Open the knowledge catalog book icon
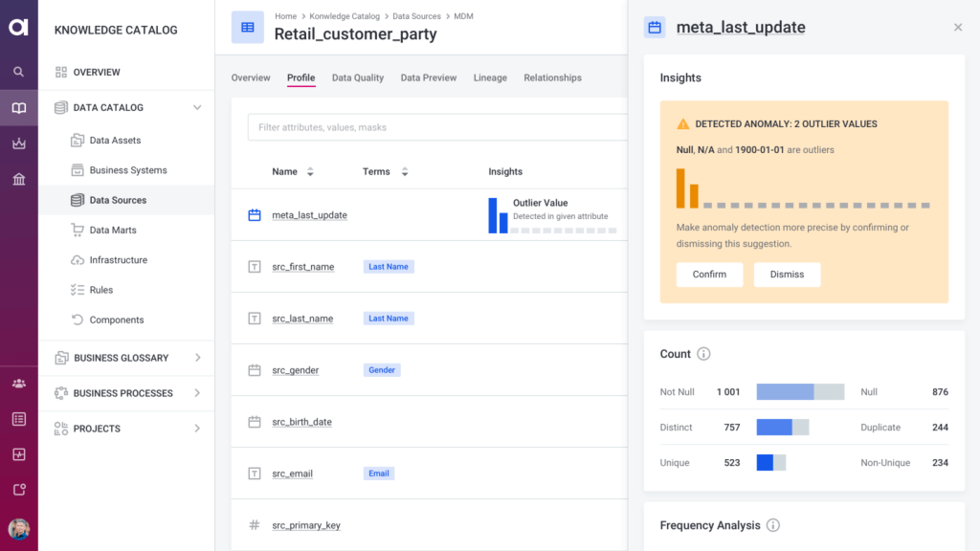 point(18,108)
